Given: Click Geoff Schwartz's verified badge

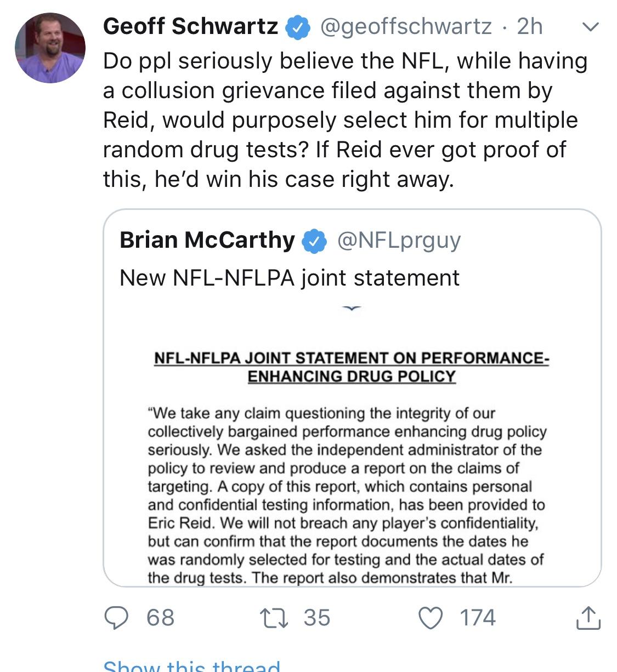Looking at the screenshot, I should [x=298, y=27].
